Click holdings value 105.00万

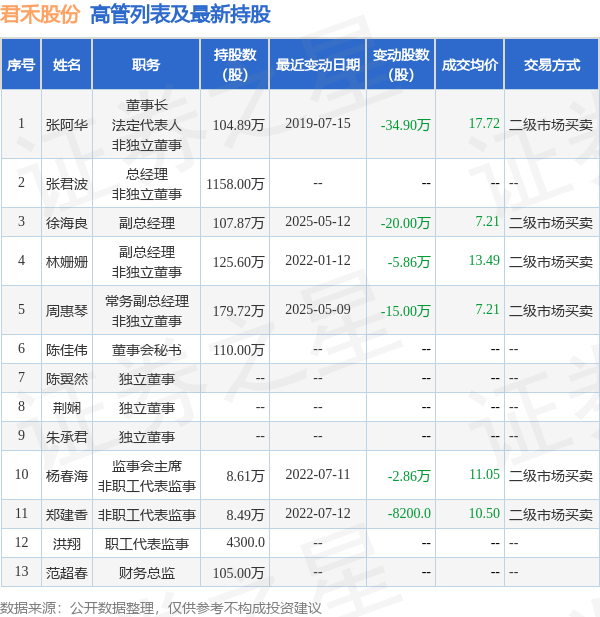[238, 573]
